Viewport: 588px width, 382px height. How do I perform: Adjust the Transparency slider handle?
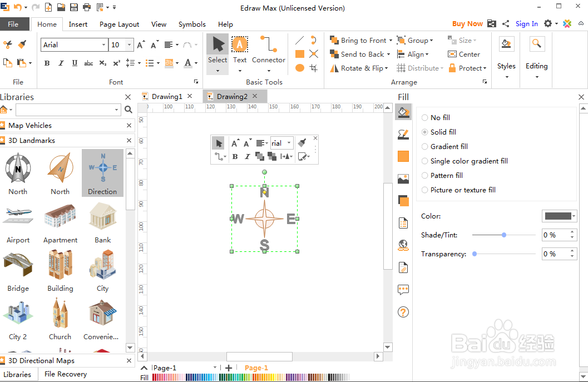(475, 254)
